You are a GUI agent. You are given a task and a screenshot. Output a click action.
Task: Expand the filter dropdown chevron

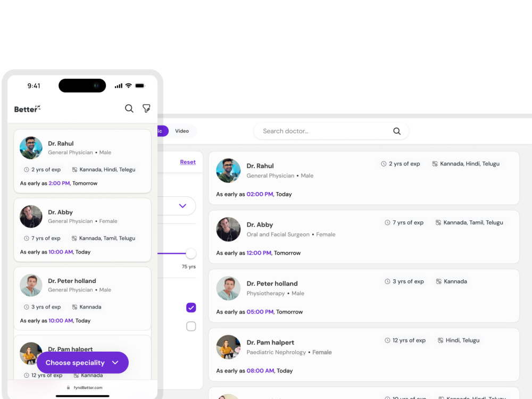pyautogui.click(x=182, y=206)
